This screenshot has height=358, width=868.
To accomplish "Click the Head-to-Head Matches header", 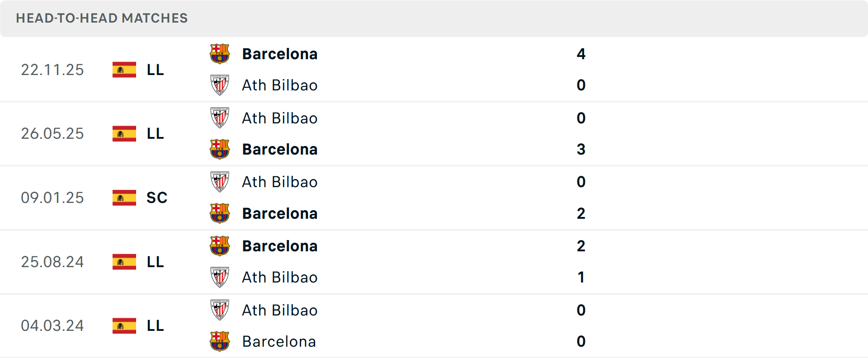I will tap(102, 18).
